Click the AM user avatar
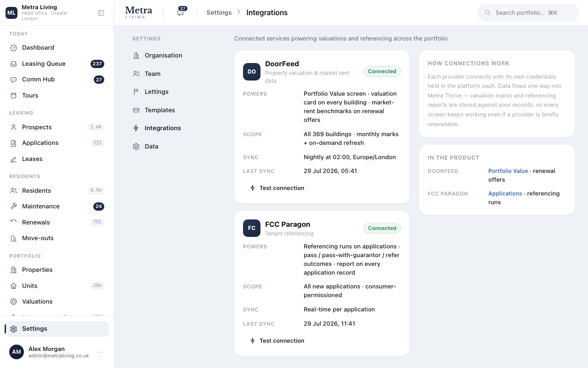This screenshot has height=368, width=588. tap(17, 352)
